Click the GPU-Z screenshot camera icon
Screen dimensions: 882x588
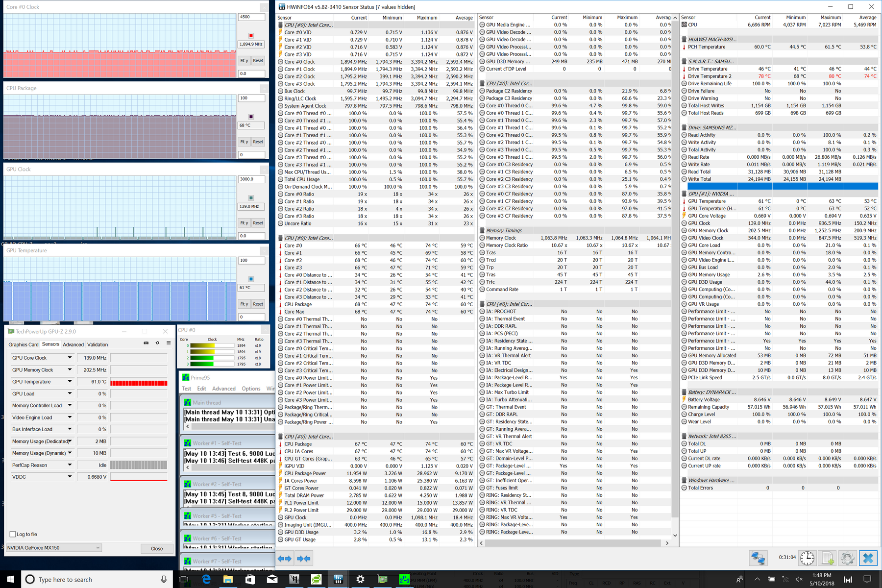coord(146,343)
